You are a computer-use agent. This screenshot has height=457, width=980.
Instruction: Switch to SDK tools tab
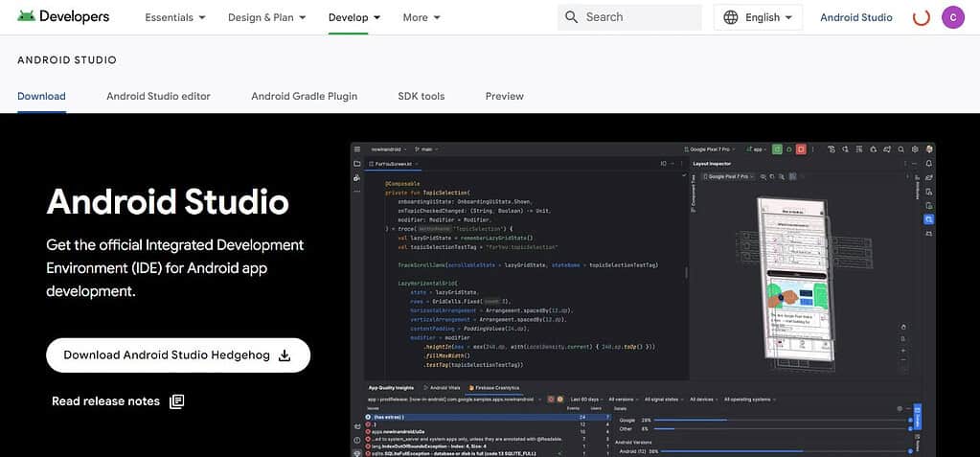pyautogui.click(x=422, y=96)
